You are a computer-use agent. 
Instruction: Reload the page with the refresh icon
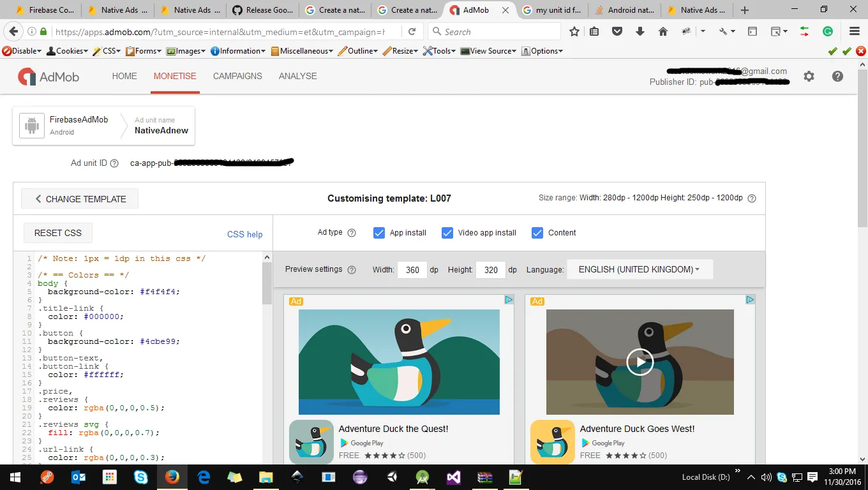[412, 31]
